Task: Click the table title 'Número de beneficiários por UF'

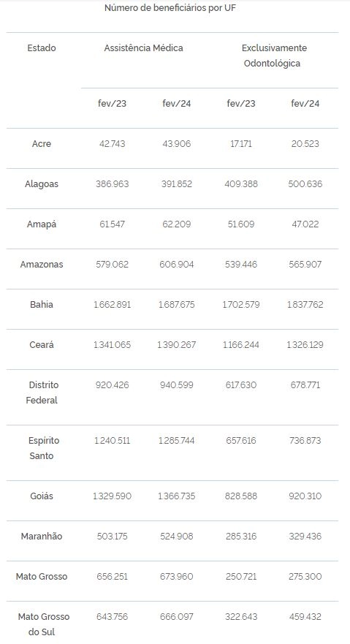Action: [x=170, y=8]
